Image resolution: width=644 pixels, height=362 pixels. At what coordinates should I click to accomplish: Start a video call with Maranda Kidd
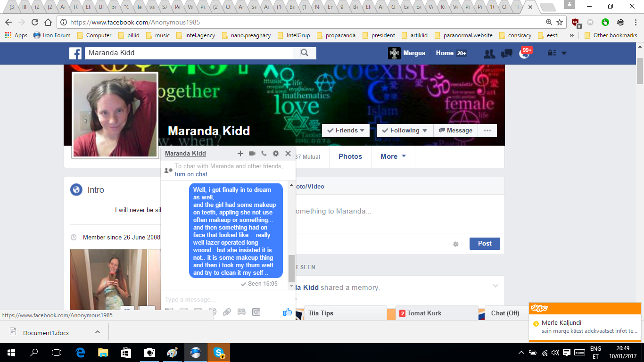click(x=252, y=153)
